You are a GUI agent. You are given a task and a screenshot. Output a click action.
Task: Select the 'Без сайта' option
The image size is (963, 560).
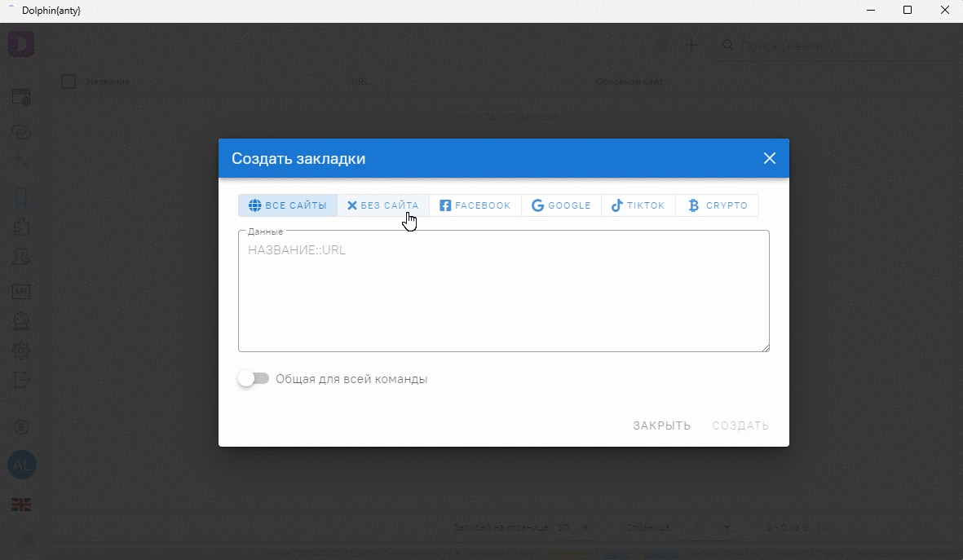click(382, 205)
